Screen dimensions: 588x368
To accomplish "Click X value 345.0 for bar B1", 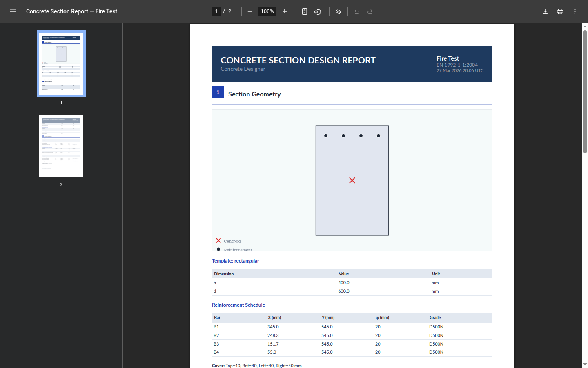I will coord(273,327).
